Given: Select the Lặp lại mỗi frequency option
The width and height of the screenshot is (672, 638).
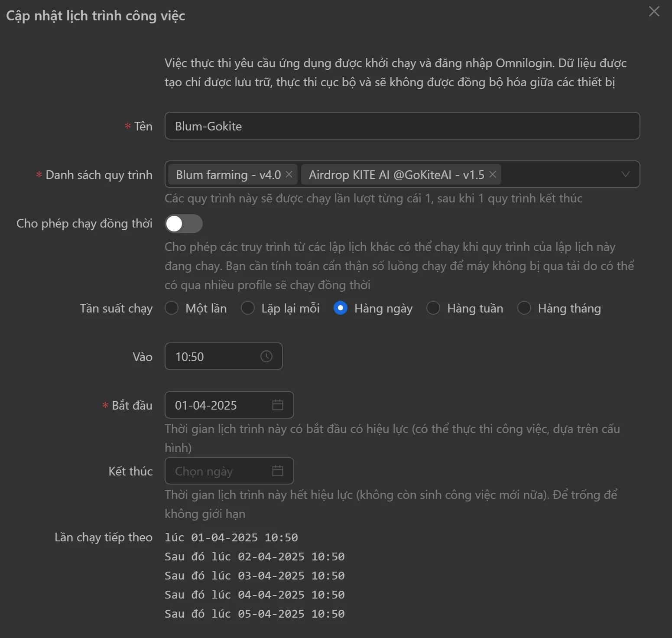Looking at the screenshot, I should 248,308.
